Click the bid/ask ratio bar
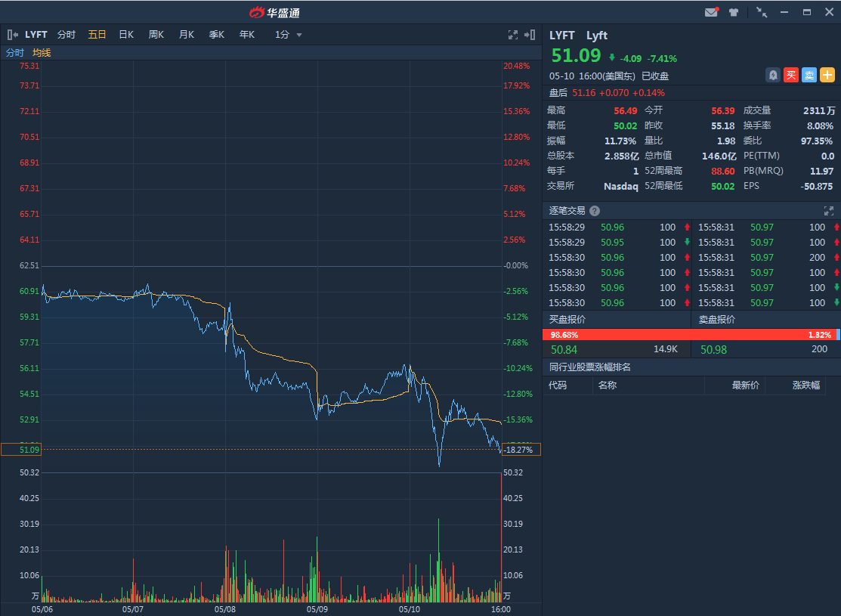The image size is (841, 616). [x=691, y=334]
